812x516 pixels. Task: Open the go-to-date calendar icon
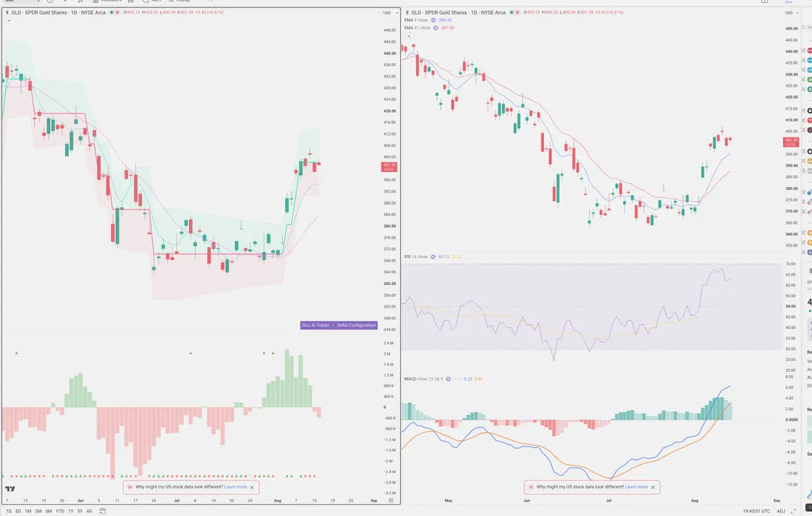click(x=103, y=511)
